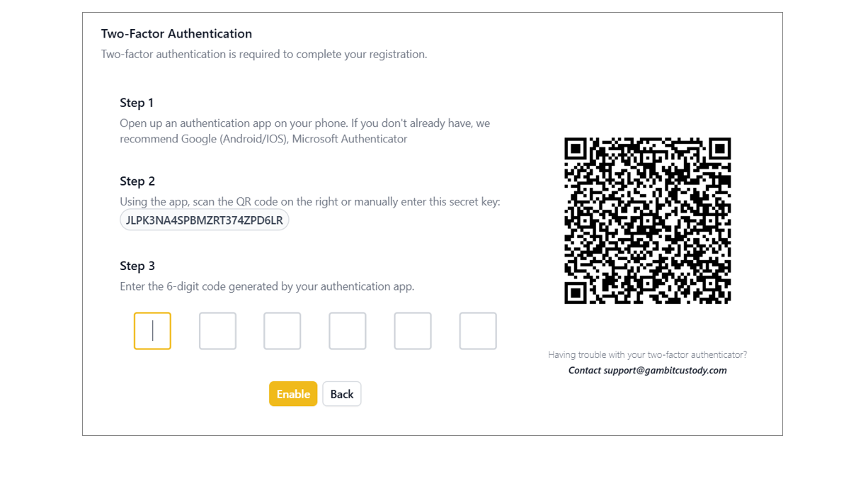The image size is (868, 489).
Task: Click the Step 1 heading
Action: click(x=137, y=103)
